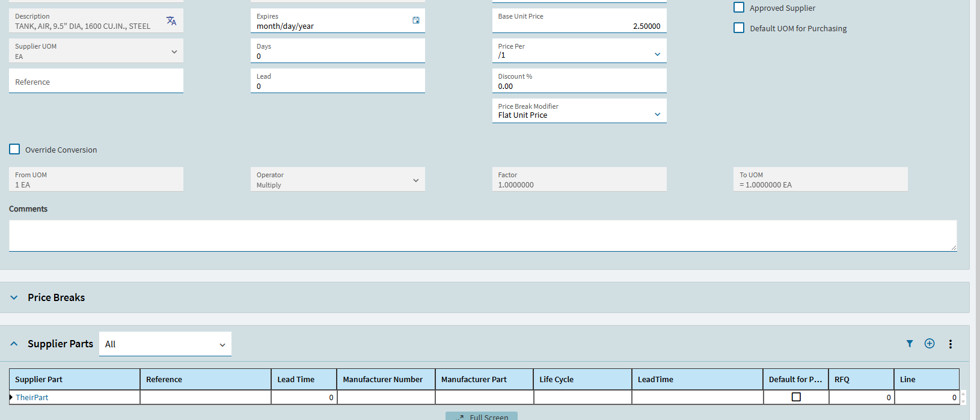Open the Supplier Parts overflow menu (three dots)
Screen dimensions: 980x420
[x=951, y=344]
